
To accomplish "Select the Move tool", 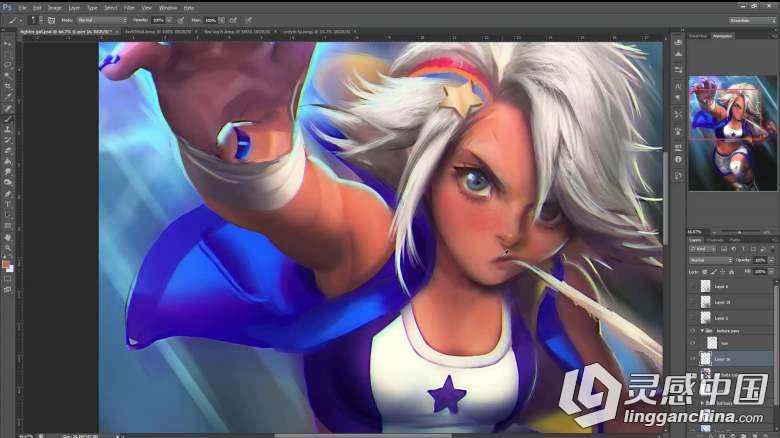I will [7, 44].
